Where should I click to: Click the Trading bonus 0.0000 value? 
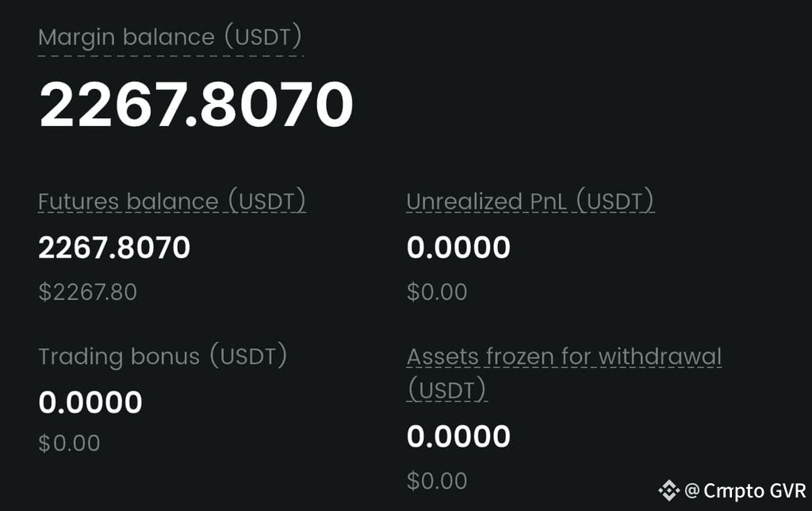click(90, 402)
